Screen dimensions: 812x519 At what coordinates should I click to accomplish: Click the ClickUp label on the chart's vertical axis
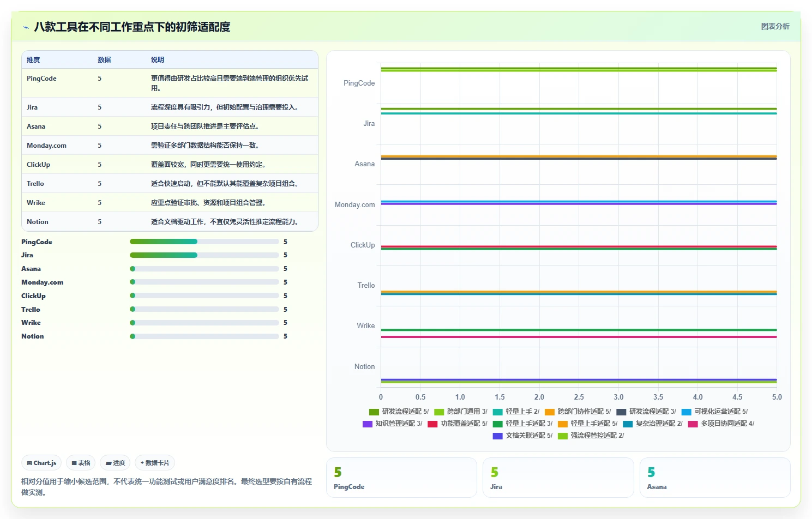click(363, 245)
